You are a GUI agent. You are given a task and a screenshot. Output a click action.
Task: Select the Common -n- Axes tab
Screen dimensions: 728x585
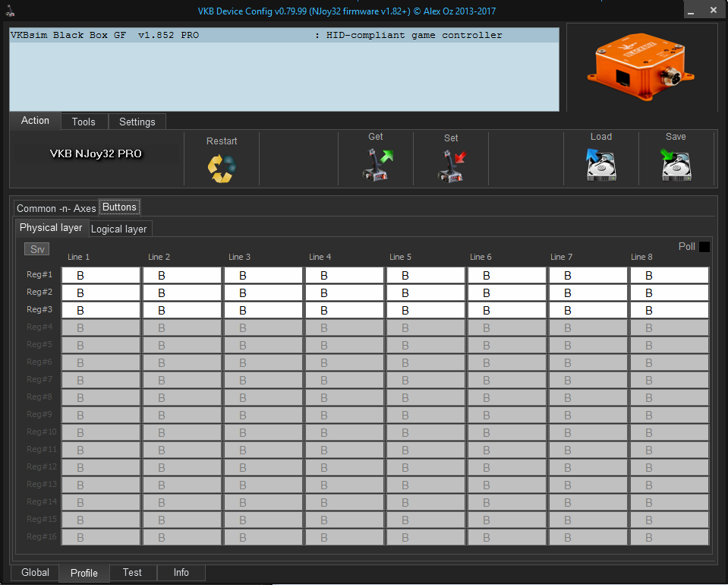(56, 208)
